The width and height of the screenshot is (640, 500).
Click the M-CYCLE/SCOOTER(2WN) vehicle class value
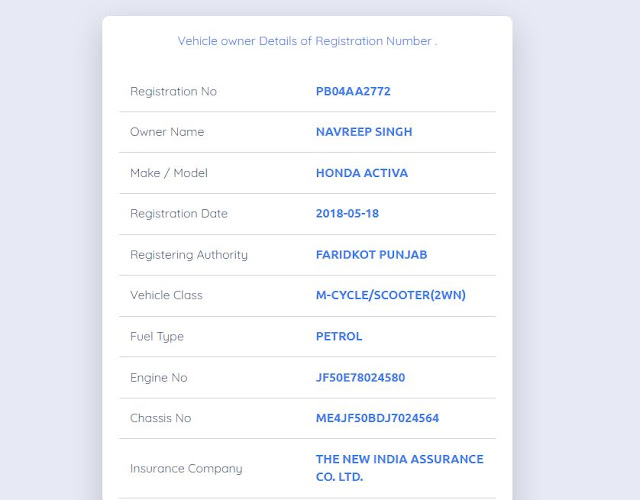(x=391, y=295)
